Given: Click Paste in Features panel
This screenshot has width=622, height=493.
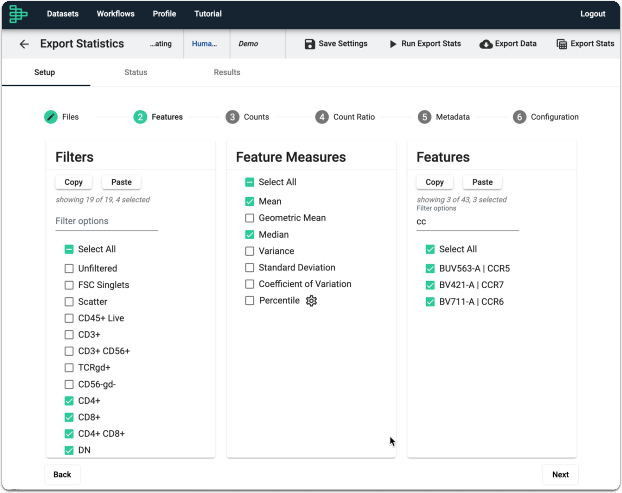Looking at the screenshot, I should 482,182.
